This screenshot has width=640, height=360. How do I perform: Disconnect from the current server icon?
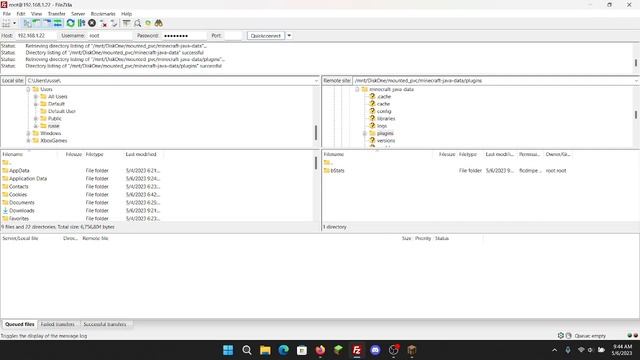[x=104, y=23]
